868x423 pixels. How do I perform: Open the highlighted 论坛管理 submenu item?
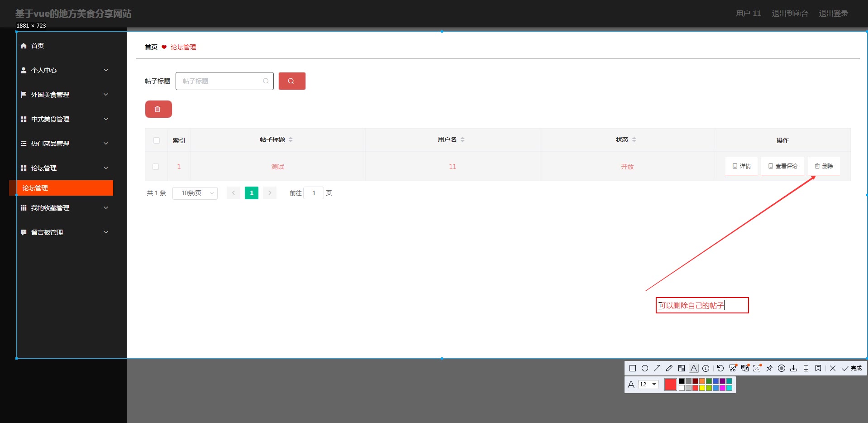[61, 188]
